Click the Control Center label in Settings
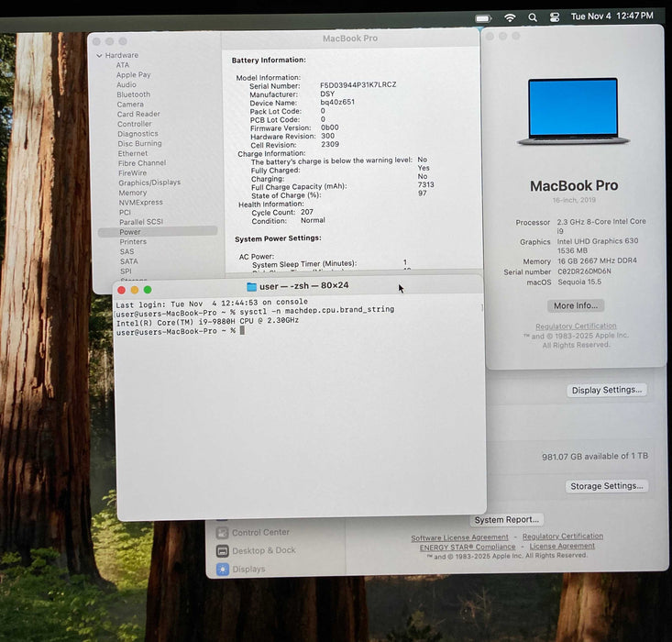This screenshot has height=642, width=672. (260, 532)
